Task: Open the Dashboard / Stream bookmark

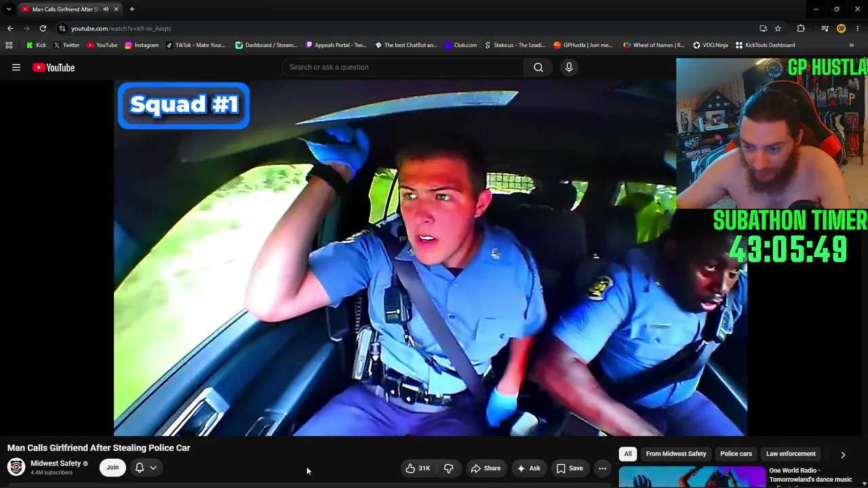Action: coord(266,45)
